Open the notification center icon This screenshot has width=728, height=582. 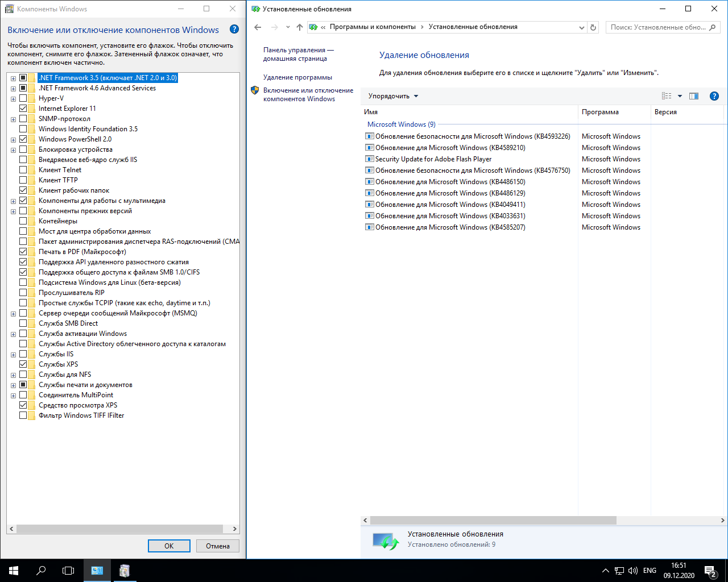click(710, 571)
